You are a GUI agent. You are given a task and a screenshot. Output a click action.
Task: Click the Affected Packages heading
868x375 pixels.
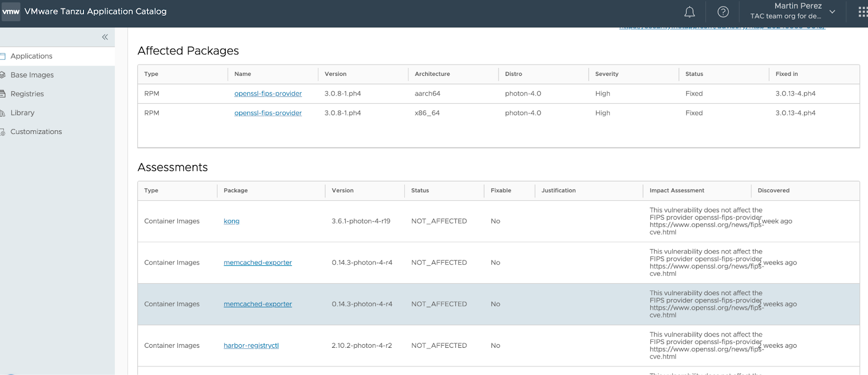tap(188, 50)
